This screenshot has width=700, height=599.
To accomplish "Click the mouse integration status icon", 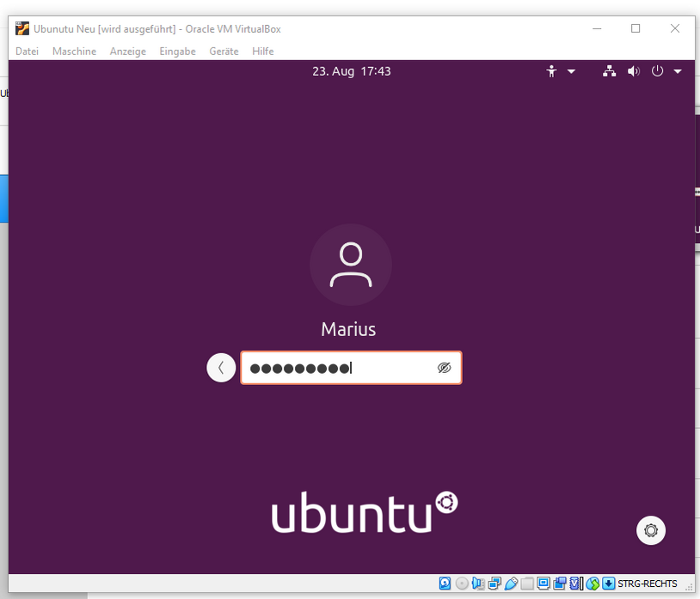I will click(x=593, y=584).
